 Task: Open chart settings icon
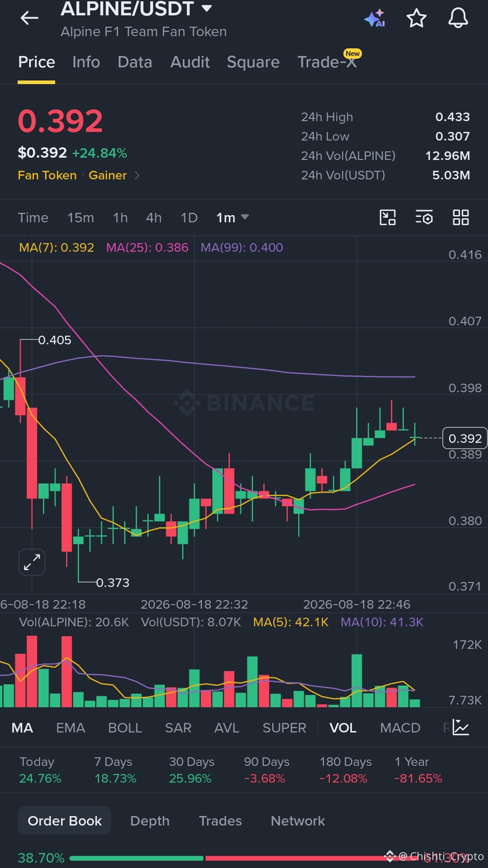click(x=424, y=217)
